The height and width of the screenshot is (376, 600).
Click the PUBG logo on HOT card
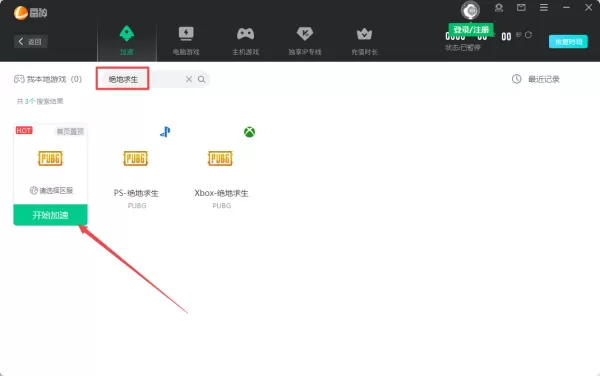pyautogui.click(x=50, y=158)
